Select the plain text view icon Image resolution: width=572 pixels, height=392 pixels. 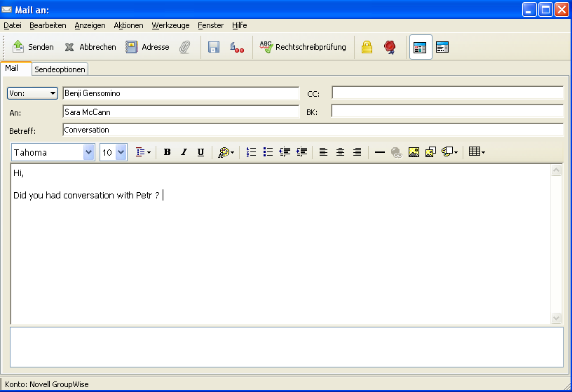pos(442,47)
